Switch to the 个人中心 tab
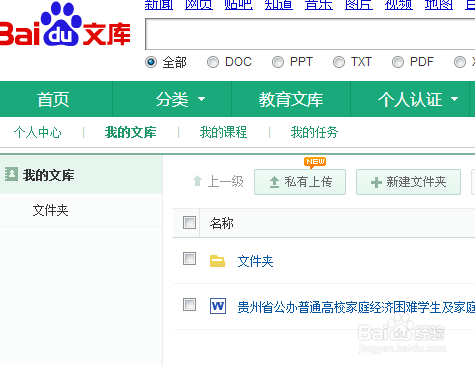This screenshot has height=366, width=475. coord(38,132)
